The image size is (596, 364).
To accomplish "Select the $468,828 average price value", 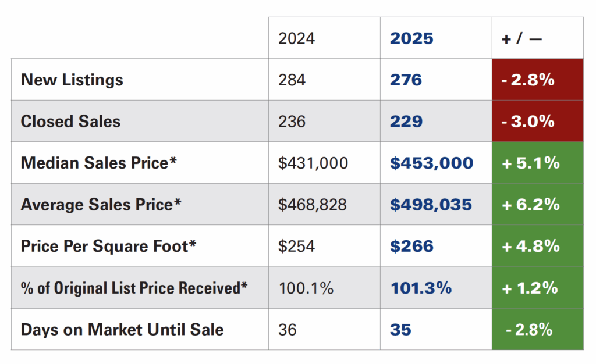I will (x=313, y=205).
